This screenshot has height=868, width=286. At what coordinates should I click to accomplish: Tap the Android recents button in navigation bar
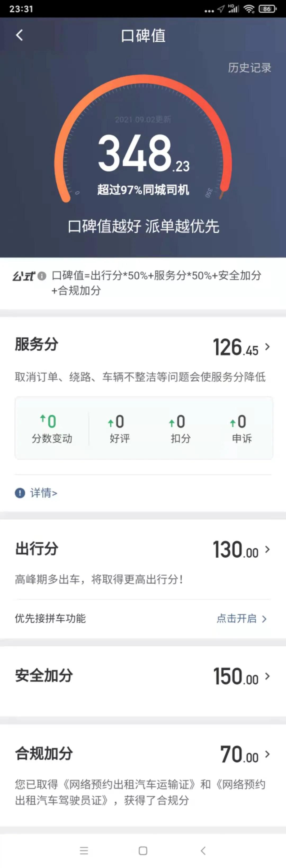83,851
